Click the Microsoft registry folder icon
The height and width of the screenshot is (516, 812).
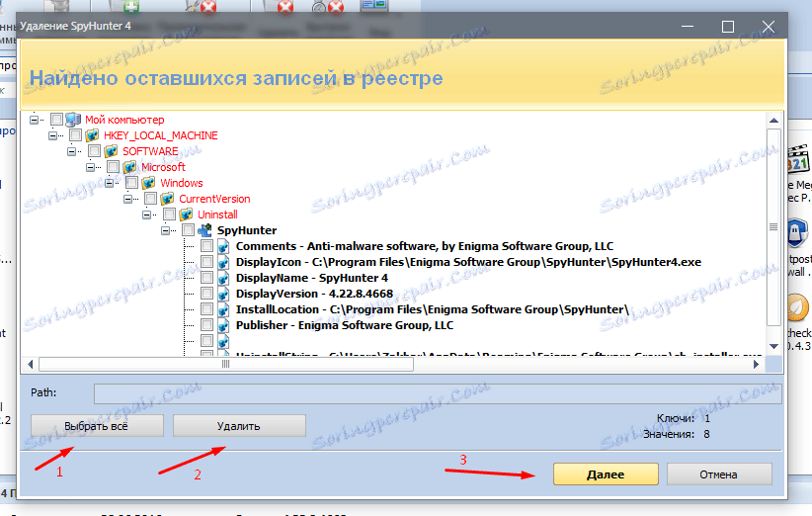coord(129,167)
